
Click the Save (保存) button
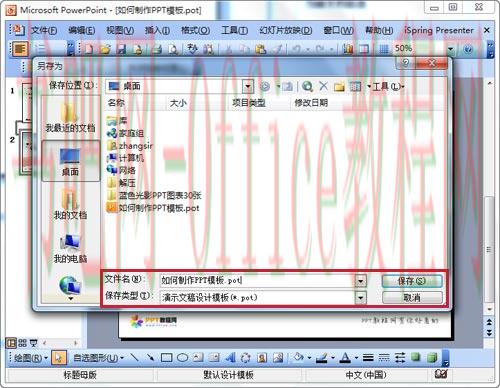pyautogui.click(x=412, y=281)
